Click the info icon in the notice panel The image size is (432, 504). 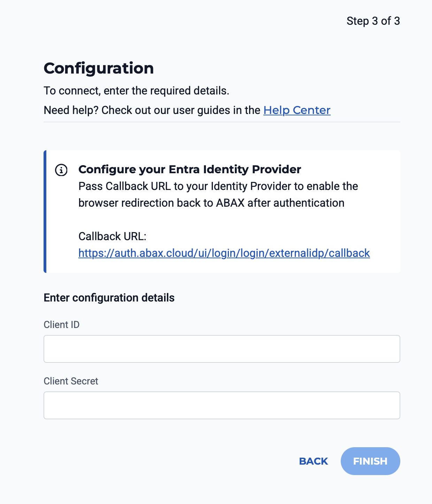61,170
